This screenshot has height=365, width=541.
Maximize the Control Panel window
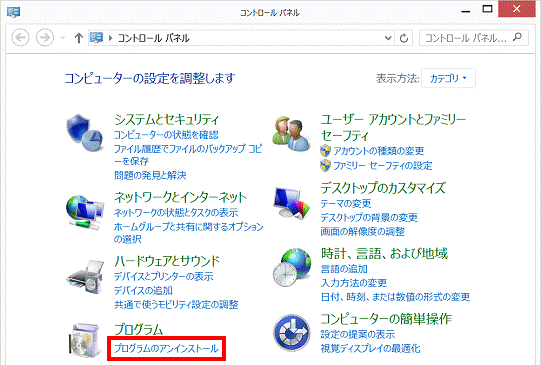coord(487,9)
